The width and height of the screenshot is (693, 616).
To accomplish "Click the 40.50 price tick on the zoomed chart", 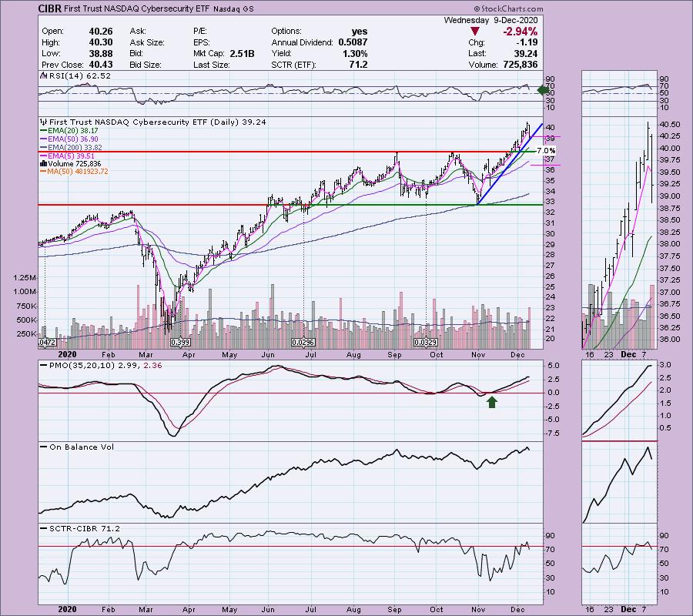I will (x=670, y=125).
